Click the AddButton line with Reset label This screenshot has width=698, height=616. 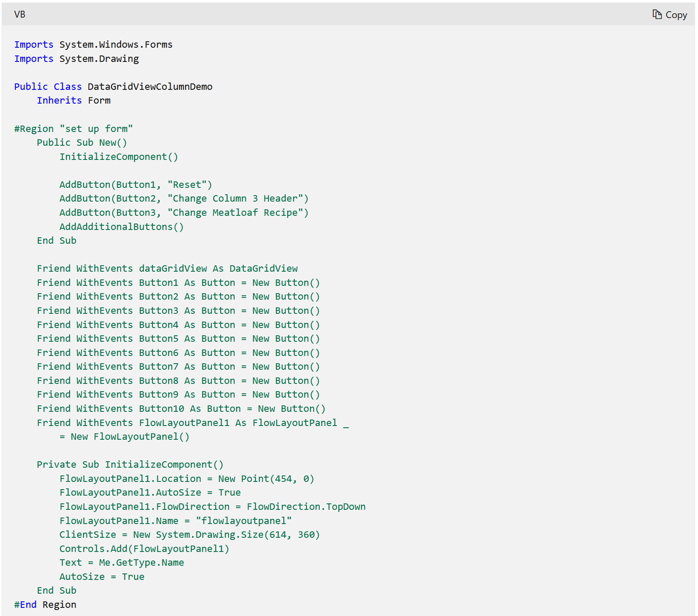click(x=135, y=184)
